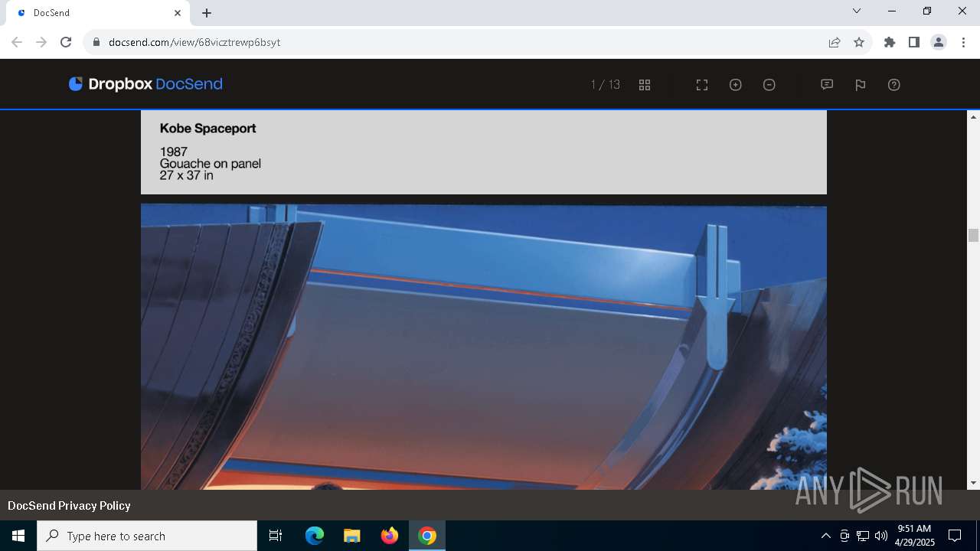This screenshot has width=980, height=551.
Task: Share this page icon in address bar
Action: pyautogui.click(x=835, y=42)
